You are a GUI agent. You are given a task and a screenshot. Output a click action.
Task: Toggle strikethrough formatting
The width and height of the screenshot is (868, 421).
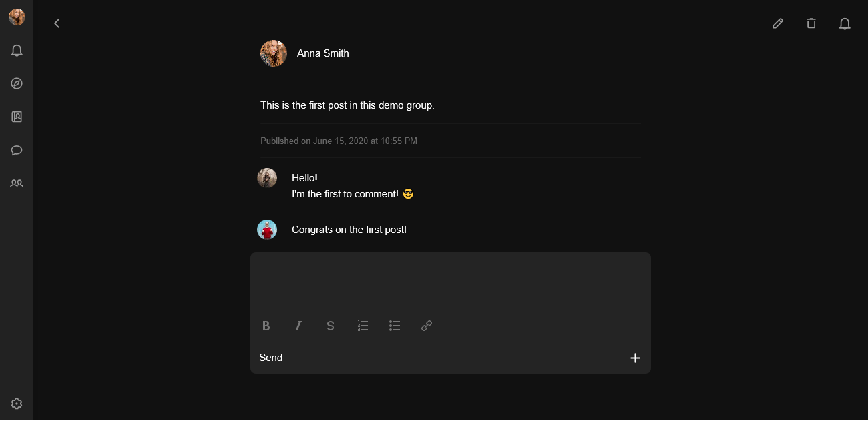[331, 326]
